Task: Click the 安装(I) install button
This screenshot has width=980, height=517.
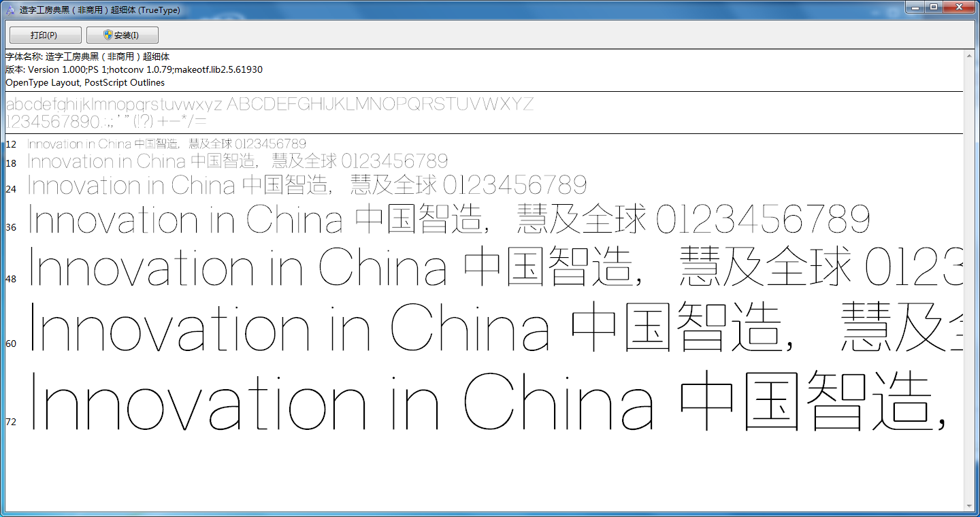Action: 122,35
